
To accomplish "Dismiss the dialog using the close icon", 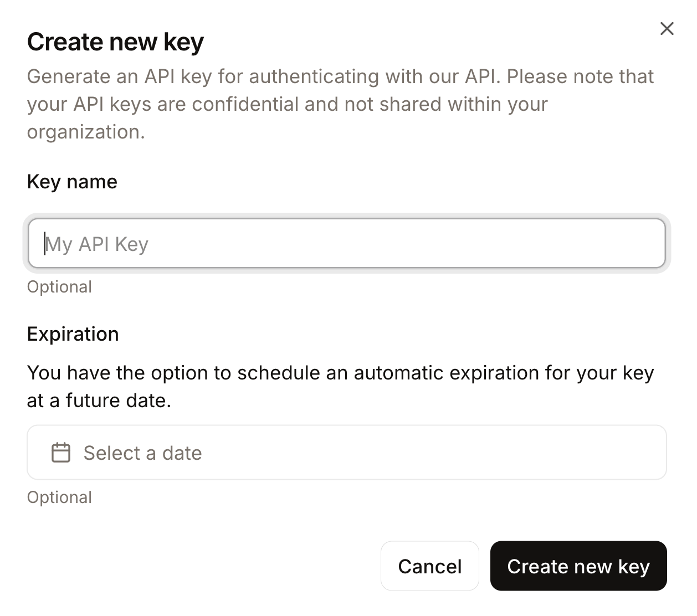I will pyautogui.click(x=667, y=29).
